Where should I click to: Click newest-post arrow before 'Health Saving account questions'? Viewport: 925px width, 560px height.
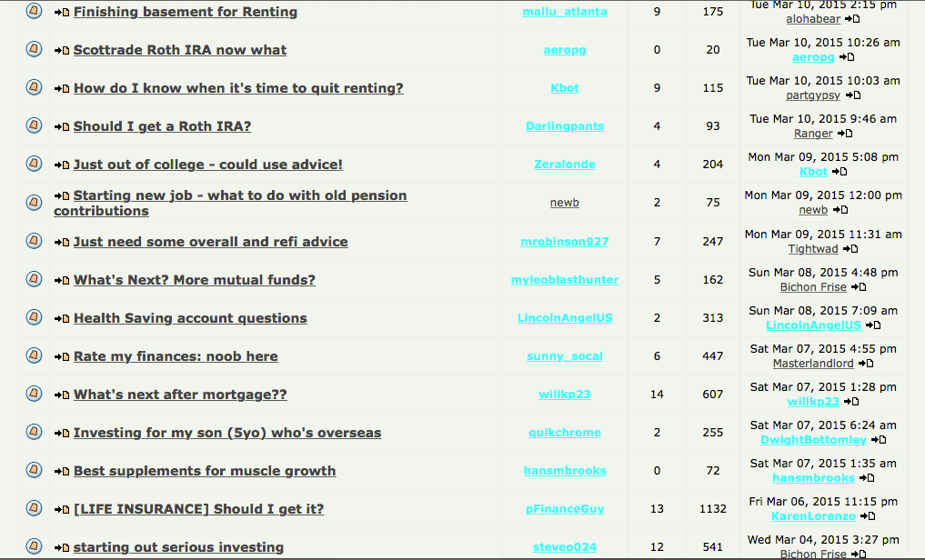point(62,319)
